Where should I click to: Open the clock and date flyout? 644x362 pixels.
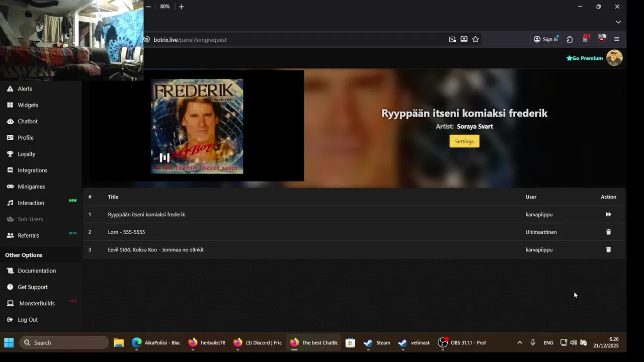606,342
